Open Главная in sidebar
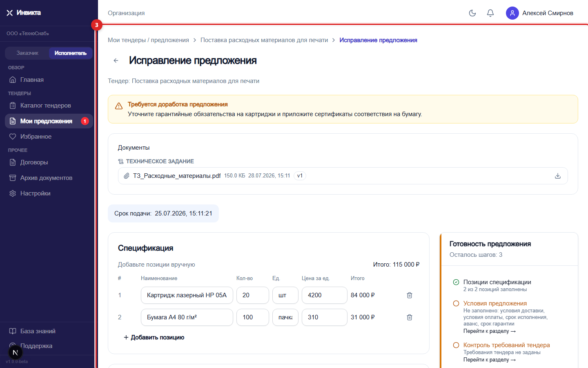 tap(49, 80)
